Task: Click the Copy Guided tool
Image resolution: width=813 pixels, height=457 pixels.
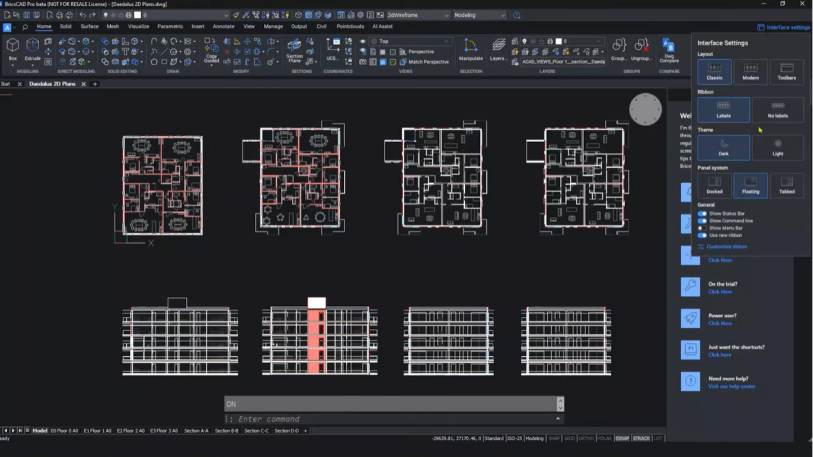Action: tap(211, 52)
